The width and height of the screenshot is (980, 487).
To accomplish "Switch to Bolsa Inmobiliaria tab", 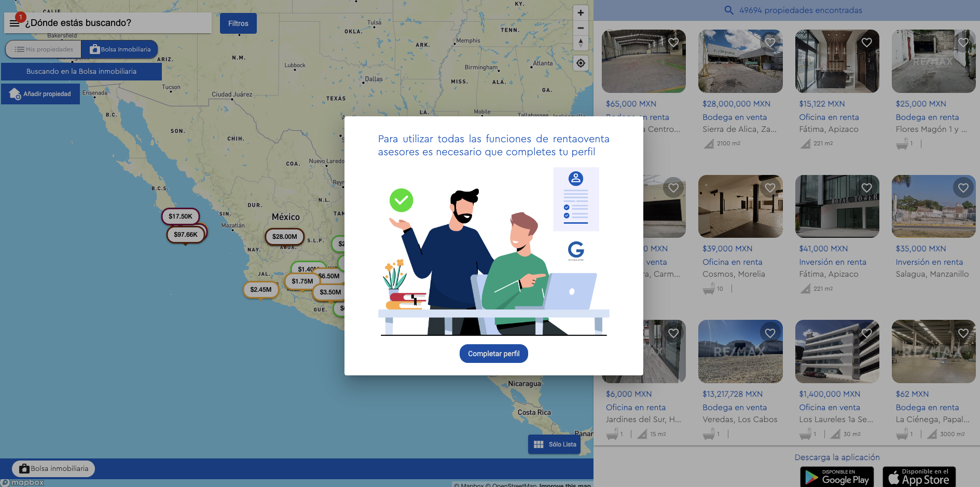I will pyautogui.click(x=120, y=49).
